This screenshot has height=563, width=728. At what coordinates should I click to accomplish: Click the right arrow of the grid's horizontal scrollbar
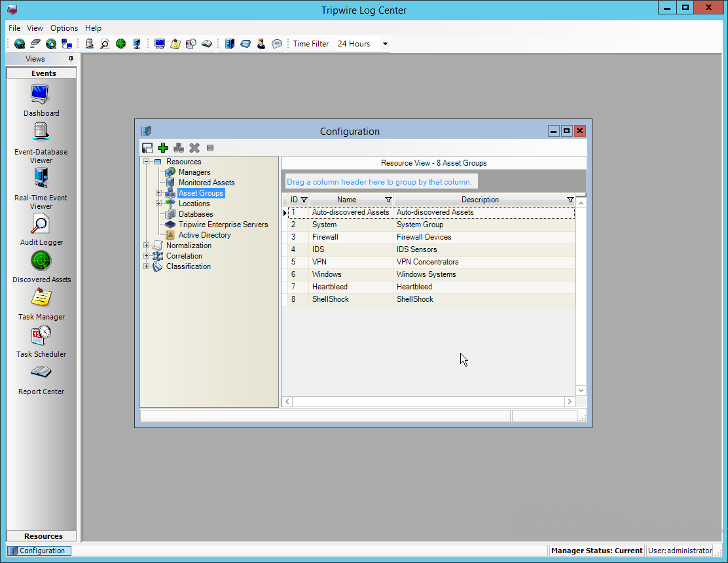(x=570, y=401)
